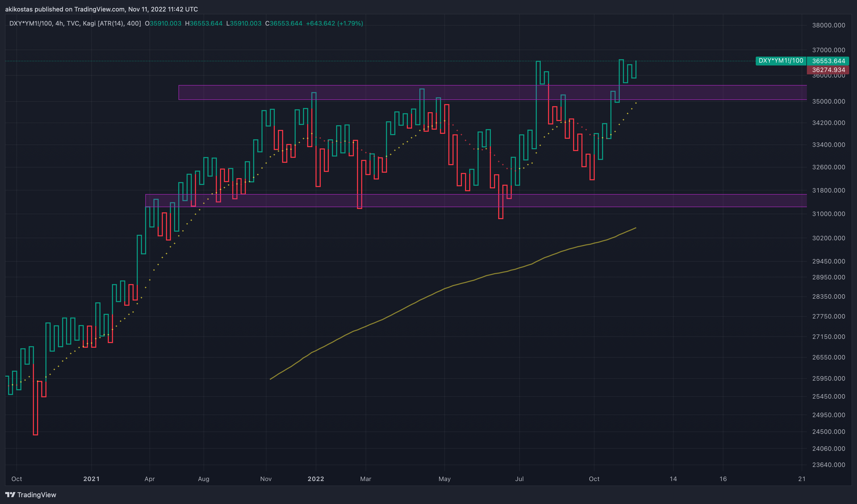
Task: Click the close value C36553.644
Action: tap(284, 23)
